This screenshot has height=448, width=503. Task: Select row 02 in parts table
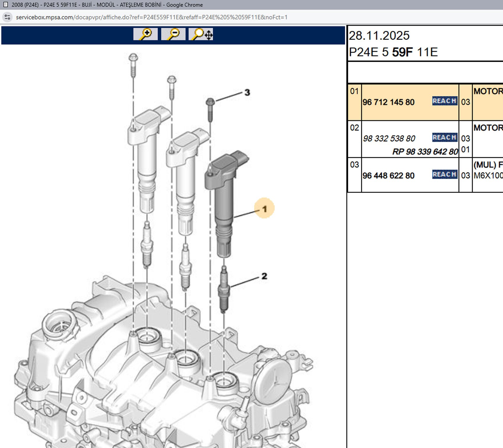click(354, 128)
